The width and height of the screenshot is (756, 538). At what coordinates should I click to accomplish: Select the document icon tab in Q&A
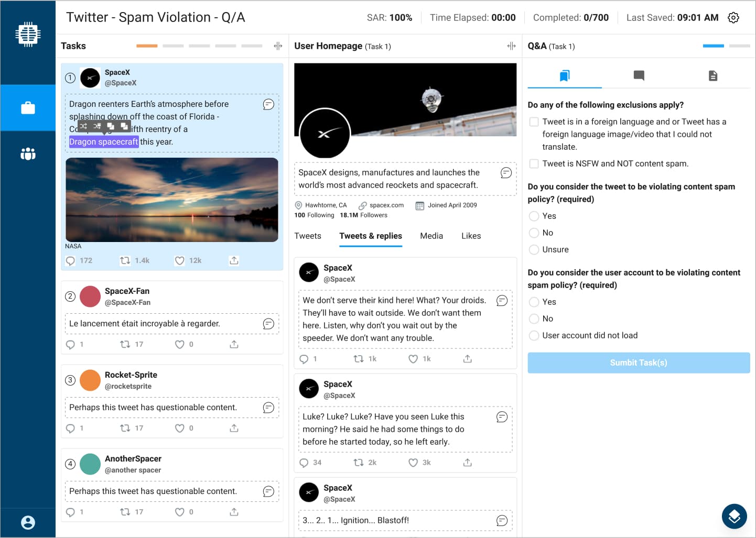tap(712, 76)
